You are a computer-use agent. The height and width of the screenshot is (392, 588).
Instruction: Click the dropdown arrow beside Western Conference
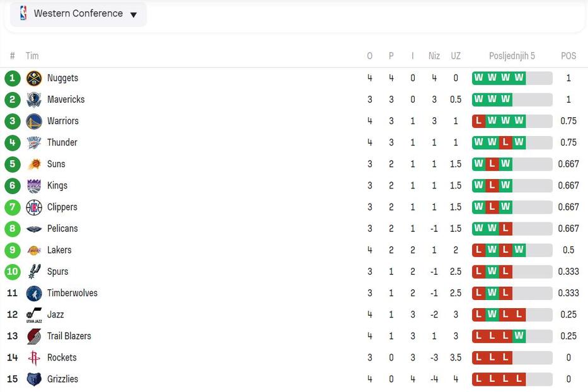pyautogui.click(x=134, y=14)
